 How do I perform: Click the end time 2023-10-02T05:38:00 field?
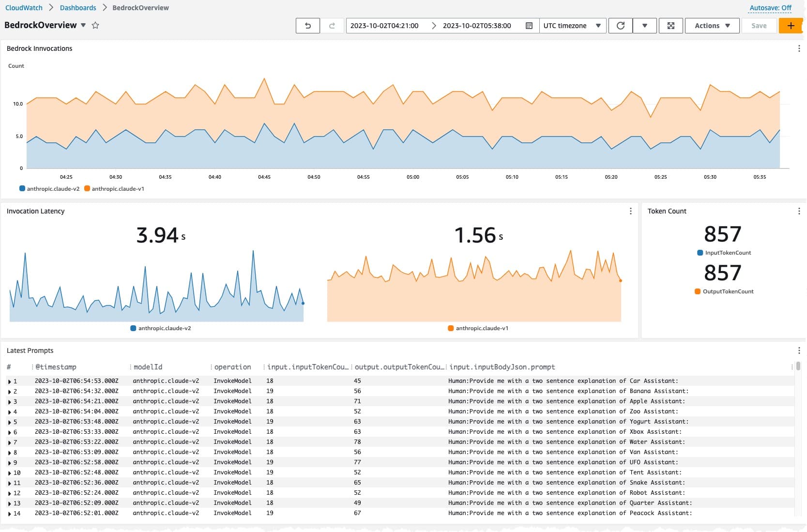pos(477,26)
